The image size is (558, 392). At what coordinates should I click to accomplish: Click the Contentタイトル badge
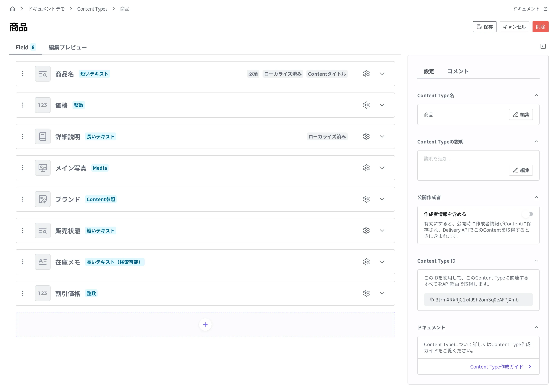[327, 74]
